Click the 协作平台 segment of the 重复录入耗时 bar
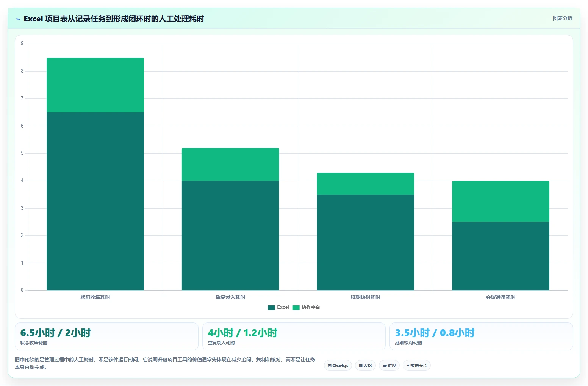This screenshot has width=588, height=386. click(230, 164)
